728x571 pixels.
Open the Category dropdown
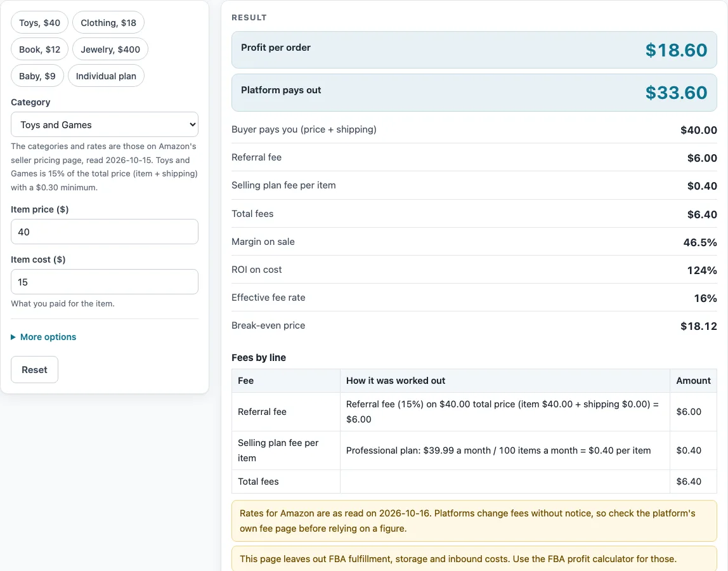[105, 124]
